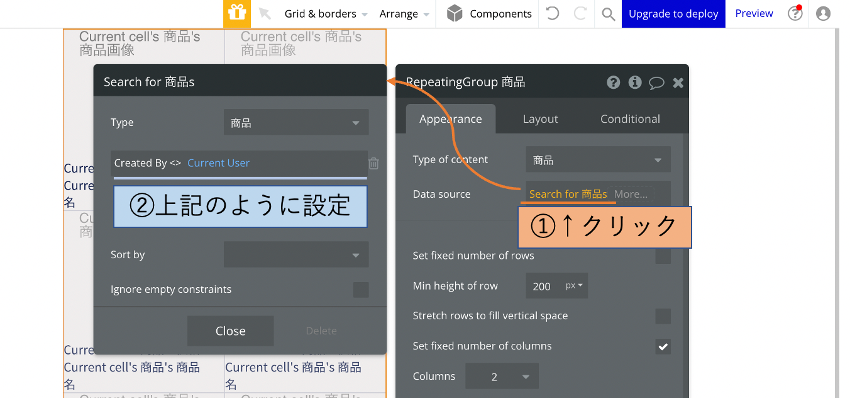Click the Created By <> constraint field

click(x=239, y=163)
